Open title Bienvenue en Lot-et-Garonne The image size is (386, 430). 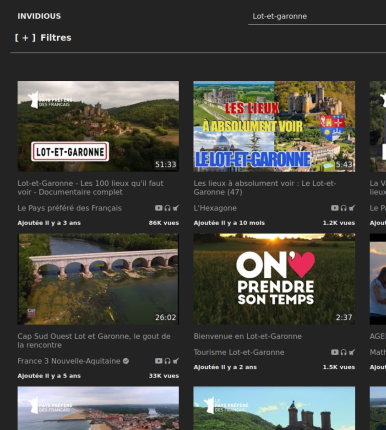248,336
